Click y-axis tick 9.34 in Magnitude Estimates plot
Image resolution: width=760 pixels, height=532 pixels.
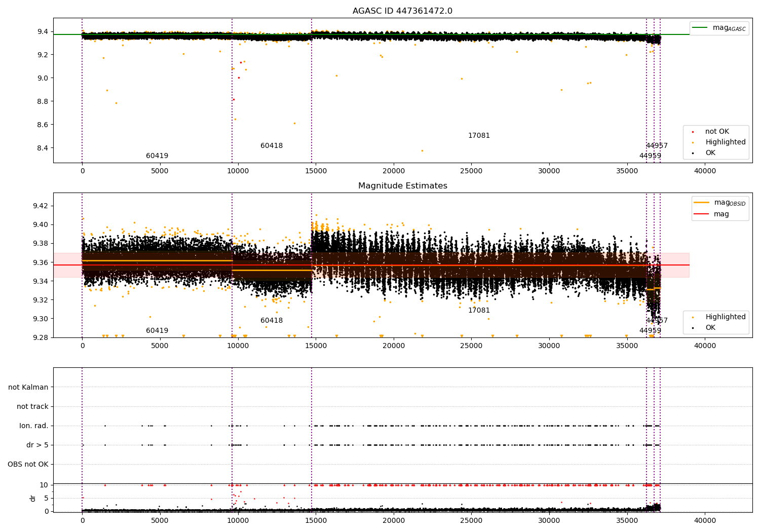click(x=41, y=281)
